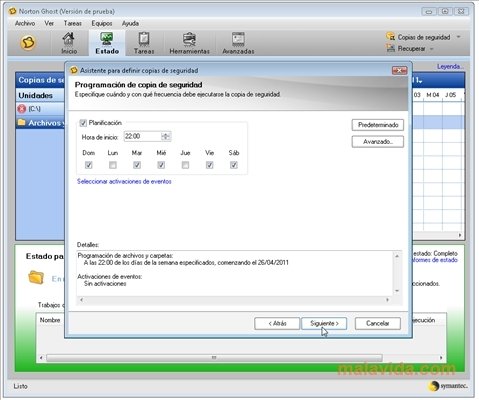The image size is (479, 400).
Task: Uncheck the Mié day checkbox
Action: pyautogui.click(x=161, y=165)
